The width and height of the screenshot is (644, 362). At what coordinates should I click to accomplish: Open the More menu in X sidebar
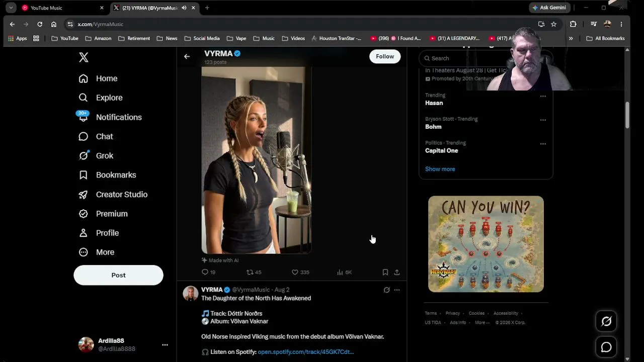point(97,252)
